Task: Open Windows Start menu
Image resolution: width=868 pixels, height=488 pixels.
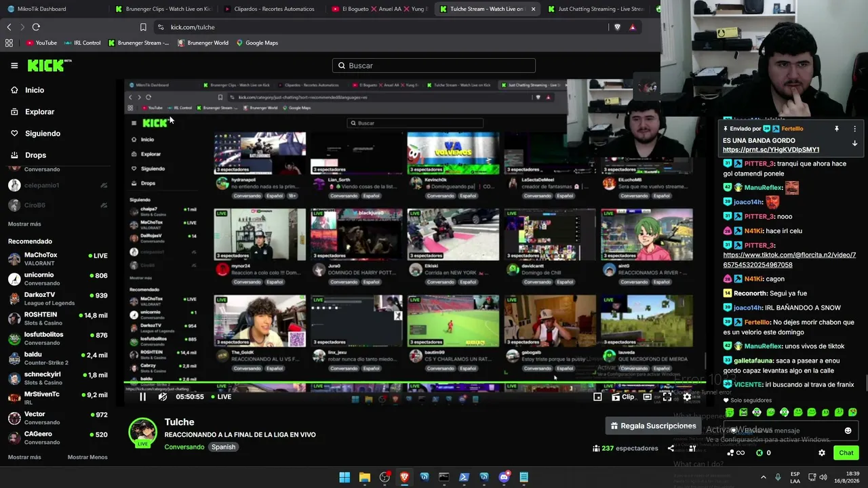Action: [x=344, y=477]
